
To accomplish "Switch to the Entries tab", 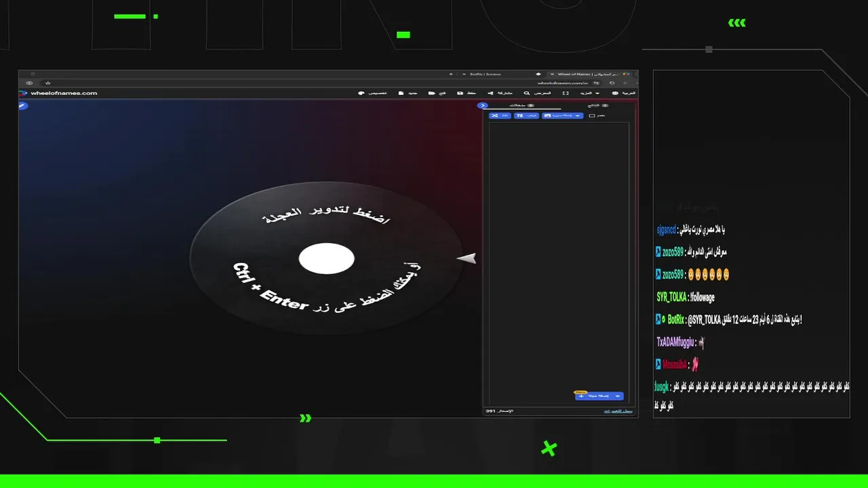I will [521, 105].
